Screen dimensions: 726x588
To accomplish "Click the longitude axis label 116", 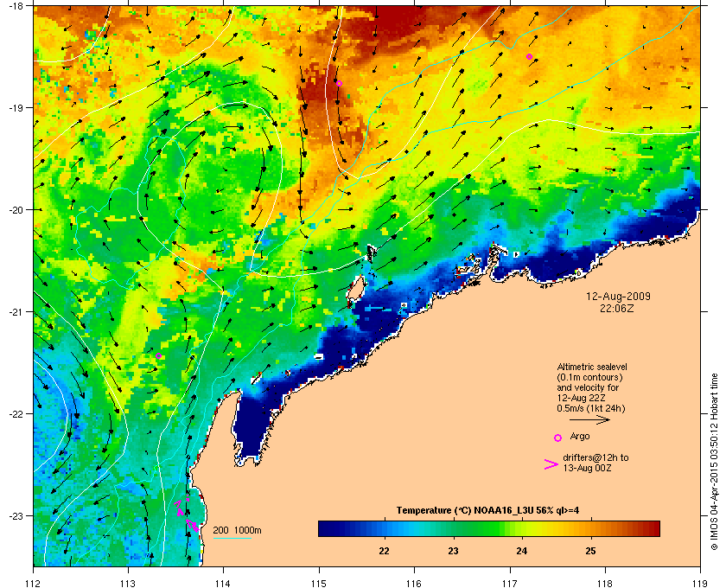I will pyautogui.click(x=414, y=582).
